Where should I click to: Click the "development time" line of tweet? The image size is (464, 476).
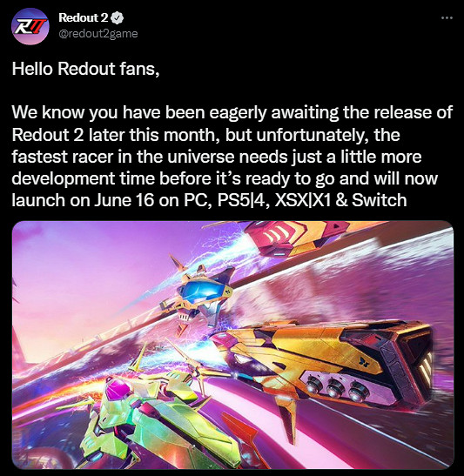click(x=84, y=178)
